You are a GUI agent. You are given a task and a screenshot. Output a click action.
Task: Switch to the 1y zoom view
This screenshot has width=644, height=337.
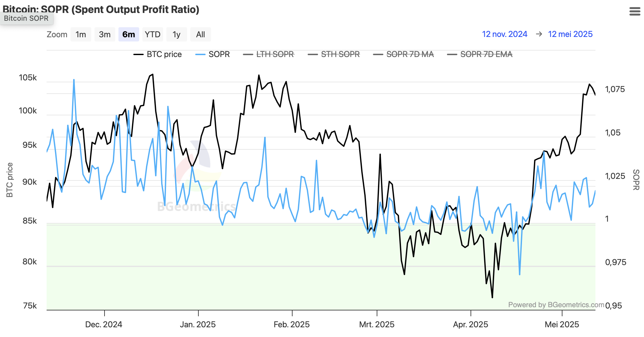click(177, 34)
